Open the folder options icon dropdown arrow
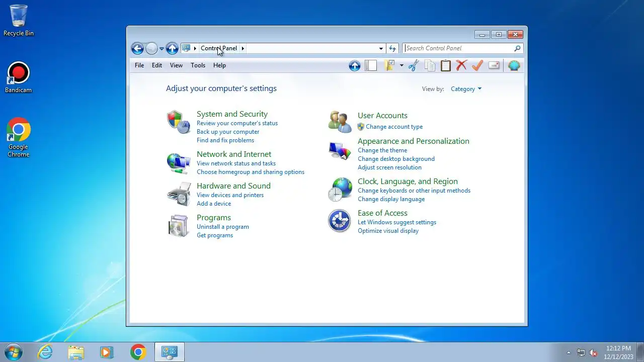Image resolution: width=644 pixels, height=362 pixels. 401,65
